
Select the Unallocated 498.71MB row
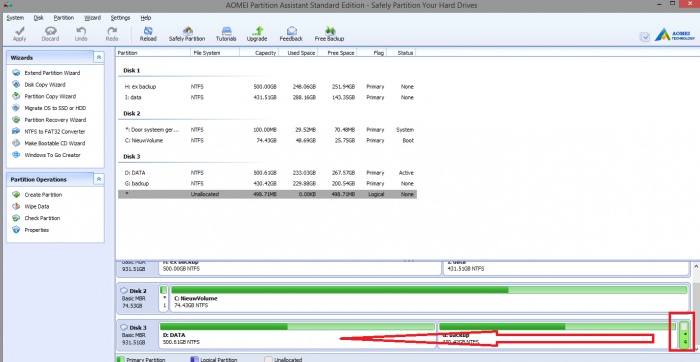point(267,195)
